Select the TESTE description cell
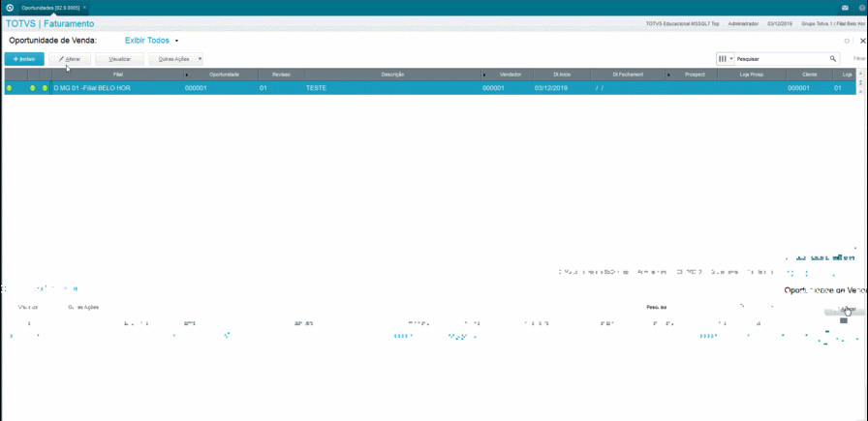The width and height of the screenshot is (868, 421). (x=392, y=88)
